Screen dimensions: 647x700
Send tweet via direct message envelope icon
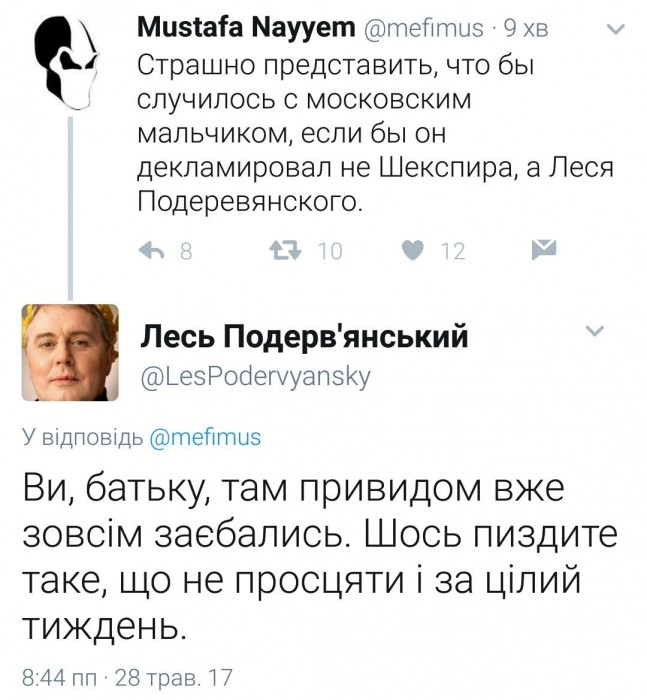544,250
